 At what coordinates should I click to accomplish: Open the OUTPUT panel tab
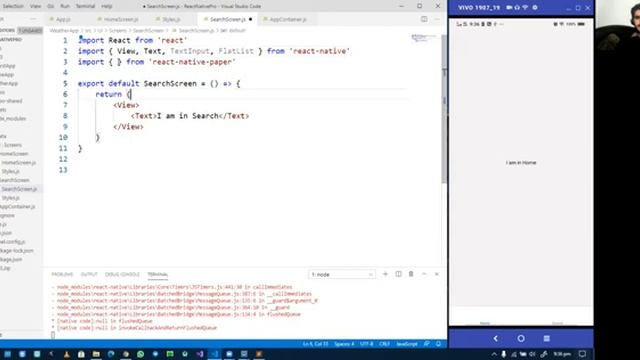89,274
